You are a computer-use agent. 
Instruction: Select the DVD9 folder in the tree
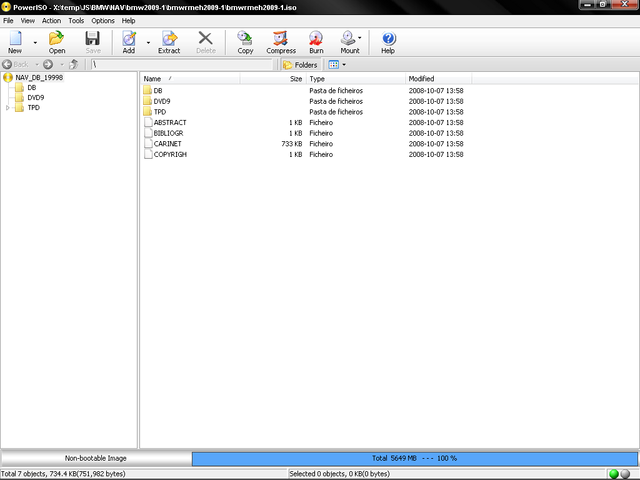[x=36, y=98]
